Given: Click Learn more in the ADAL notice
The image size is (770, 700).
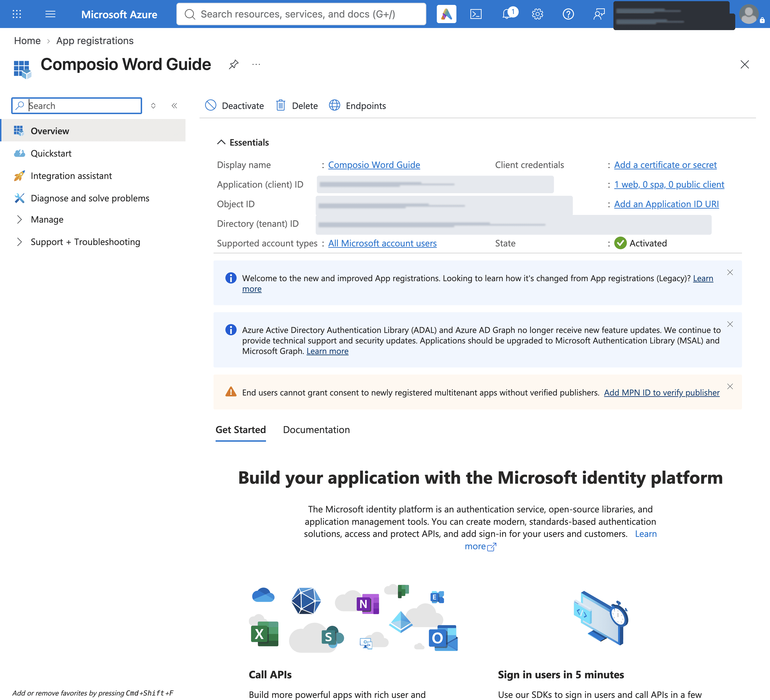Looking at the screenshot, I should 327,351.
